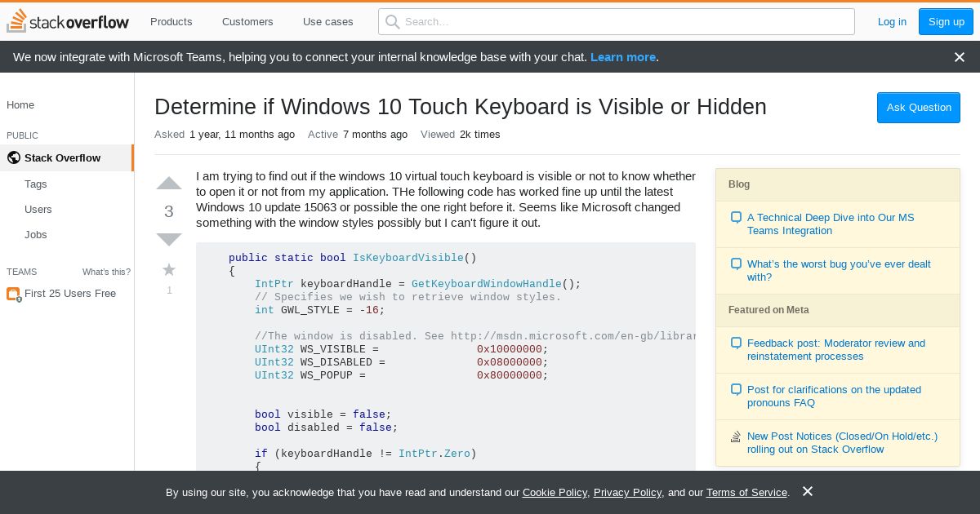The width and height of the screenshot is (980, 514).
Task: Click the Asked 1 year, 11 months ago text
Action: (225, 135)
